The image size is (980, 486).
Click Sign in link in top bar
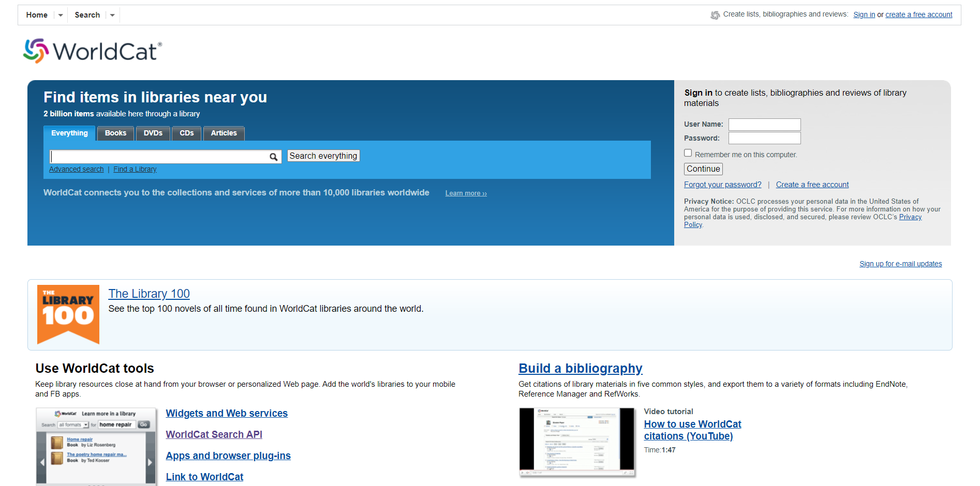pyautogui.click(x=864, y=15)
